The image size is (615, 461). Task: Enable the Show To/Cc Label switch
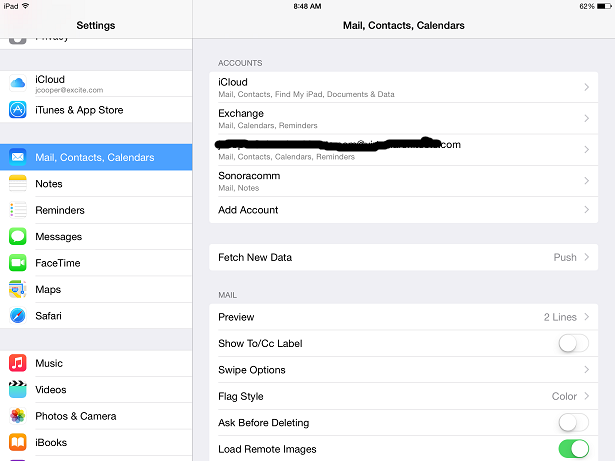(573, 344)
